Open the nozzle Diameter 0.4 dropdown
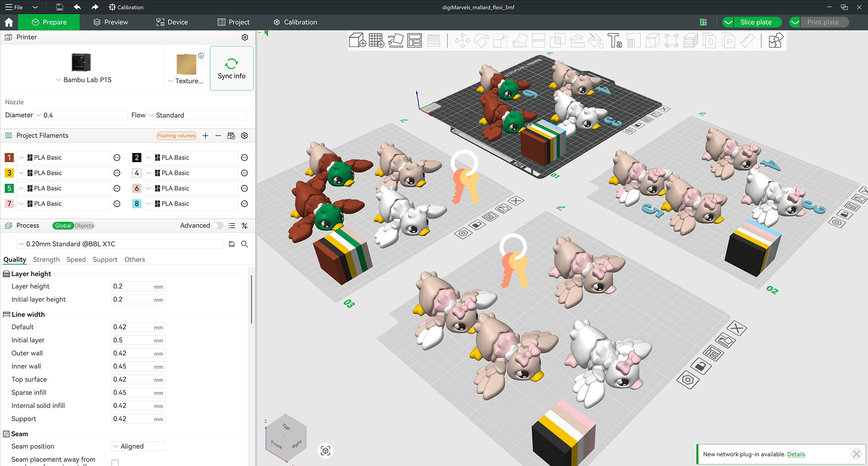 click(x=81, y=115)
